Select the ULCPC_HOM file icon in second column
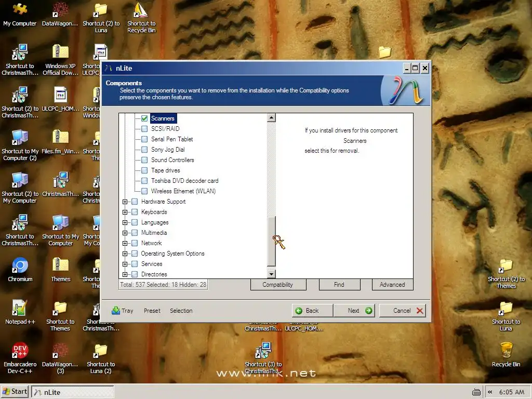The width and height of the screenshot is (532, 399). tap(60, 99)
